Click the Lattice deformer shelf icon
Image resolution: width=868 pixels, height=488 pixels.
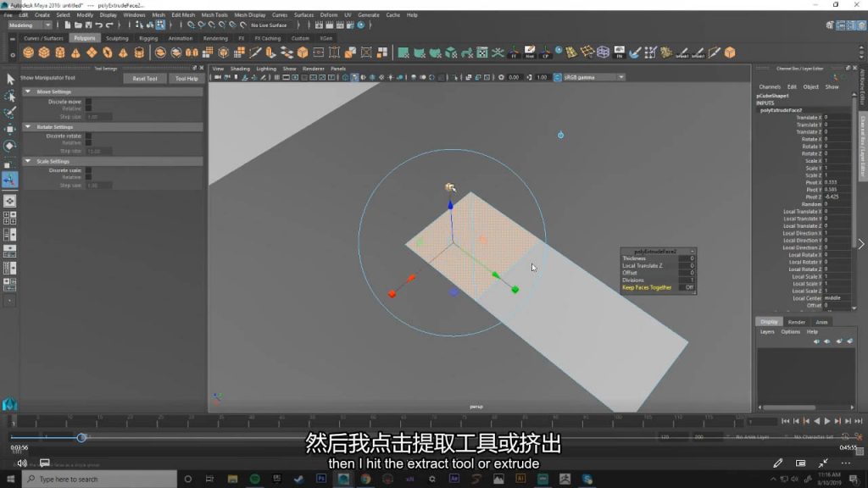pyautogui.click(x=603, y=53)
